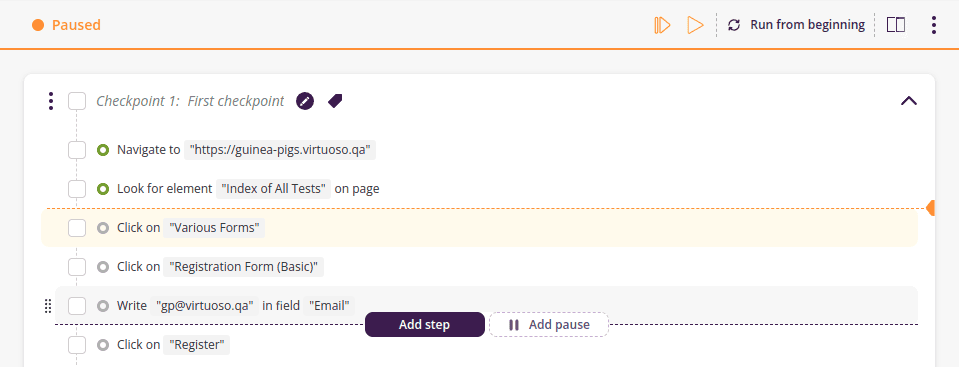Screen dimensions: 959x367
Task: Open Checkpoint 1 three-dot options menu
Action: (51, 101)
